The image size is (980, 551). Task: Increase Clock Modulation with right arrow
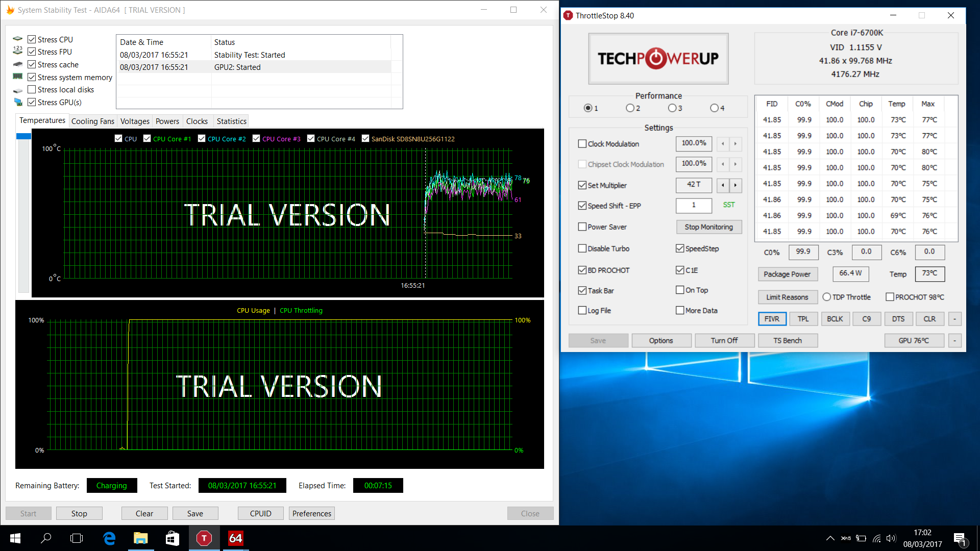[736, 144]
